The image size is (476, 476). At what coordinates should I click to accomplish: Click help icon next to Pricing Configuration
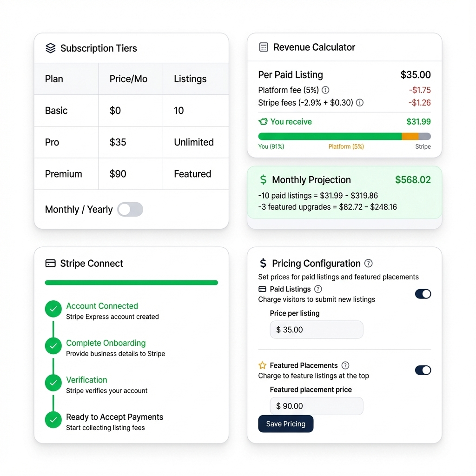point(369,264)
